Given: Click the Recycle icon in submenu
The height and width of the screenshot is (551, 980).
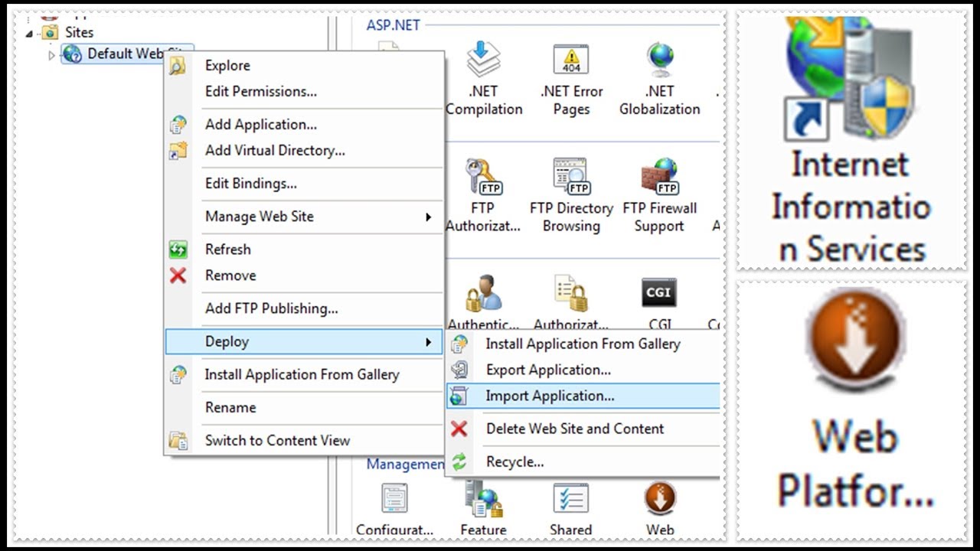Looking at the screenshot, I should tap(459, 462).
